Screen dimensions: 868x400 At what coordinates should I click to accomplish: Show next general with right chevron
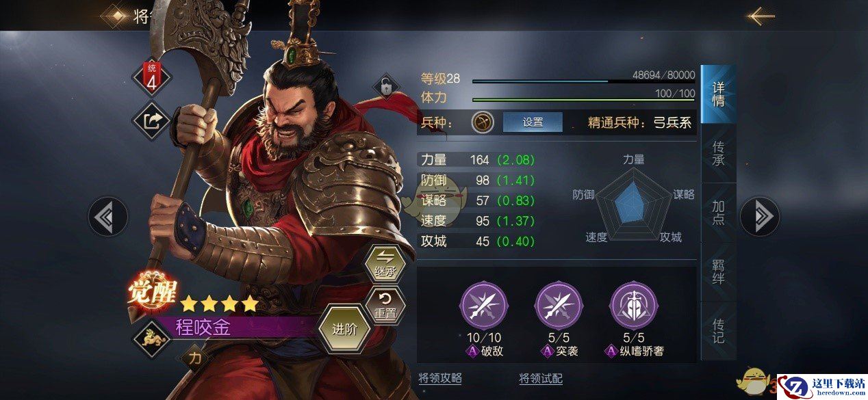tap(760, 217)
